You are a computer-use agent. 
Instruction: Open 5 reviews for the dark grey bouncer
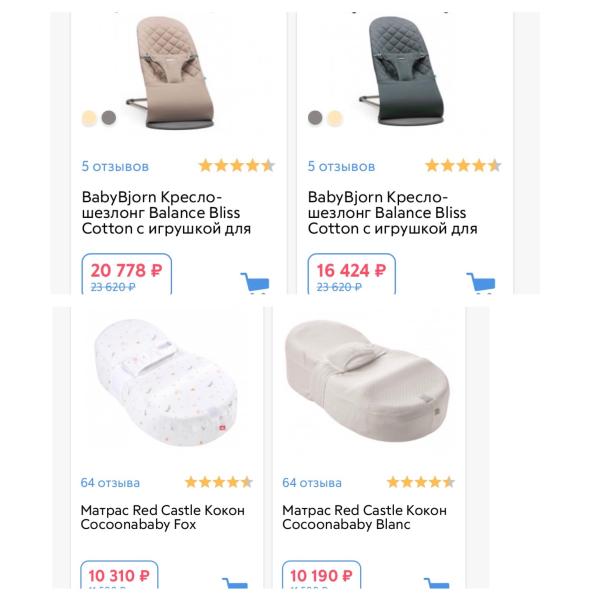pyautogui.click(x=341, y=166)
